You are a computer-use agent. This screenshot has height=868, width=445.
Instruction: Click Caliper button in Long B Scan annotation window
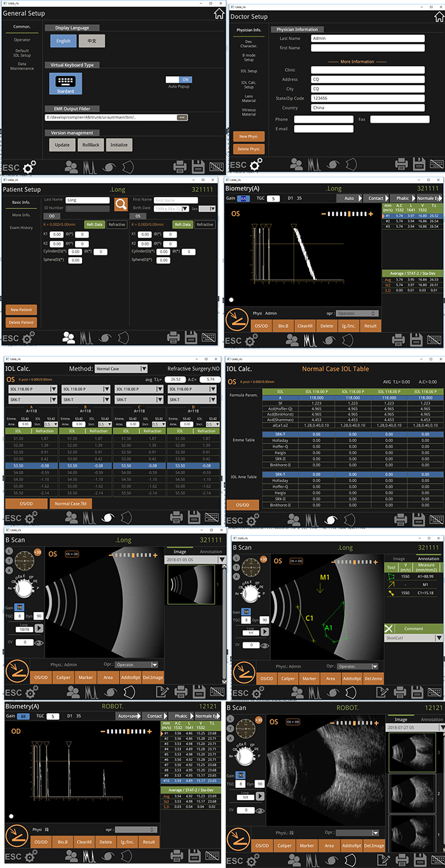click(287, 679)
